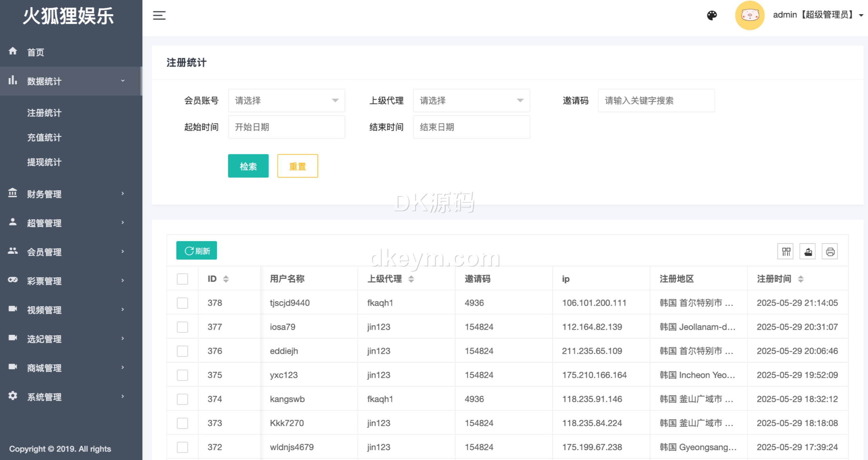Click the 刷新 refresh button
Screen dimensions: 868x460
pos(197,251)
